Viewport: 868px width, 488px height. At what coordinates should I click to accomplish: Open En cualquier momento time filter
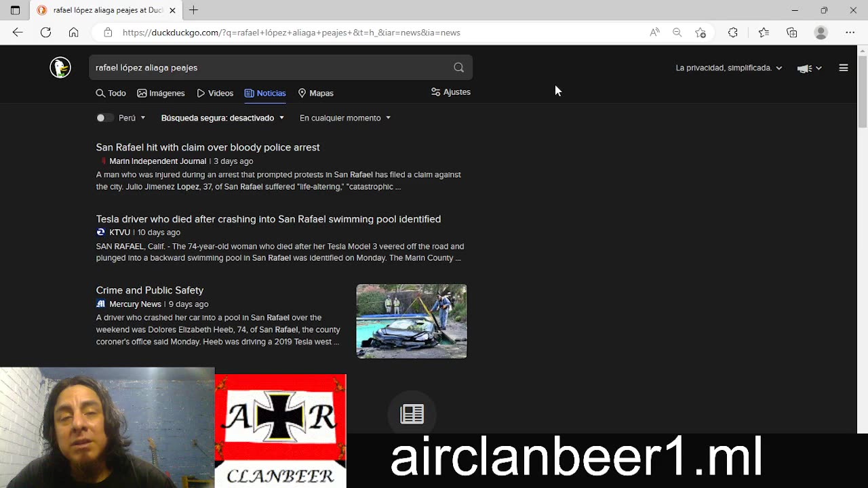[345, 118]
